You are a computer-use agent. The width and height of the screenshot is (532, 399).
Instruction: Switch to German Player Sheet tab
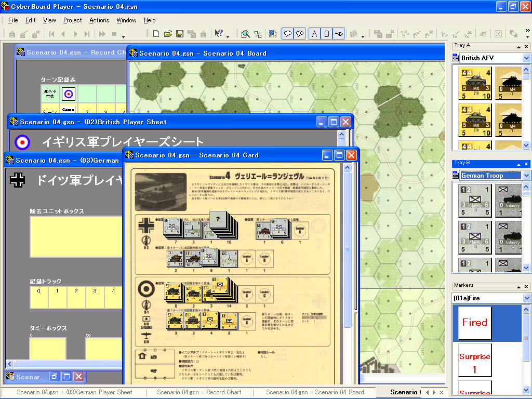tap(74, 392)
